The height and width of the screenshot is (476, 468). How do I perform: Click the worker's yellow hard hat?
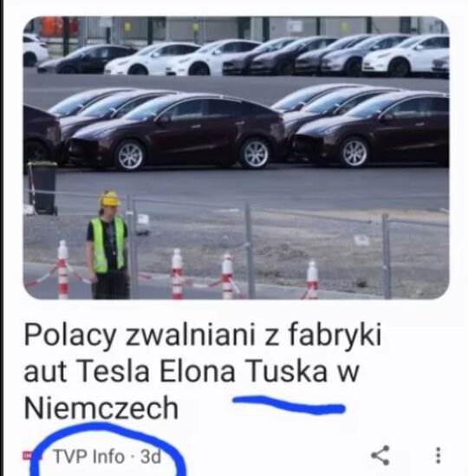click(109, 199)
